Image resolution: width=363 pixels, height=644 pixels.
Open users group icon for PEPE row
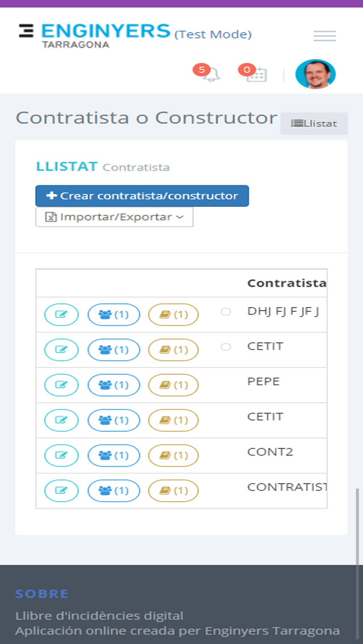click(113, 385)
